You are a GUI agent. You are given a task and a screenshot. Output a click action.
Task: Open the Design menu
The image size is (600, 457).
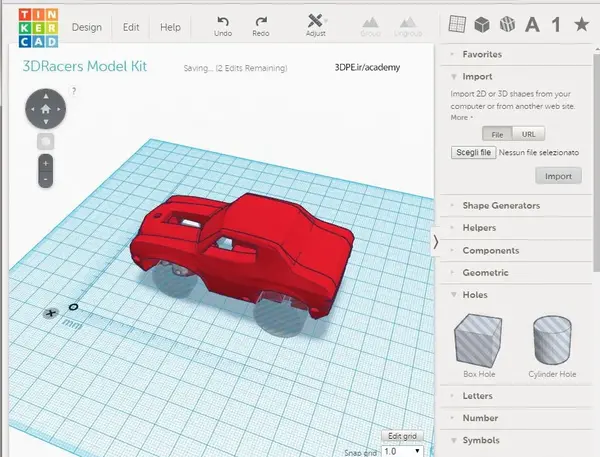[x=87, y=27]
